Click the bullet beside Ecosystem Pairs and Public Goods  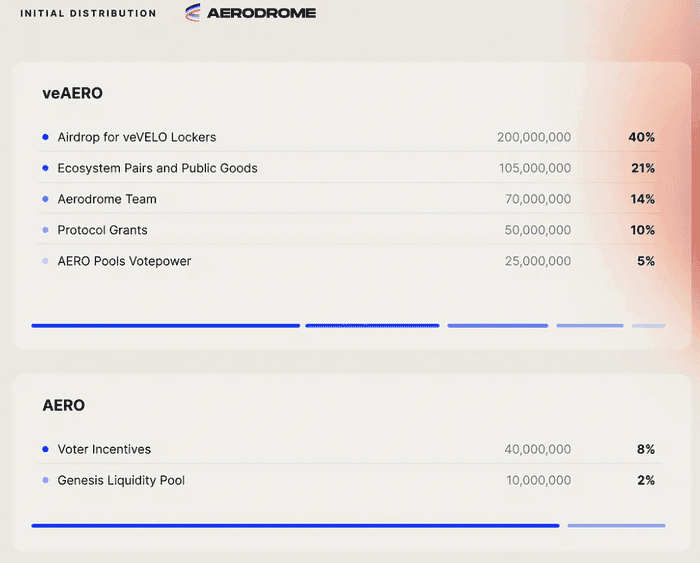coord(45,168)
